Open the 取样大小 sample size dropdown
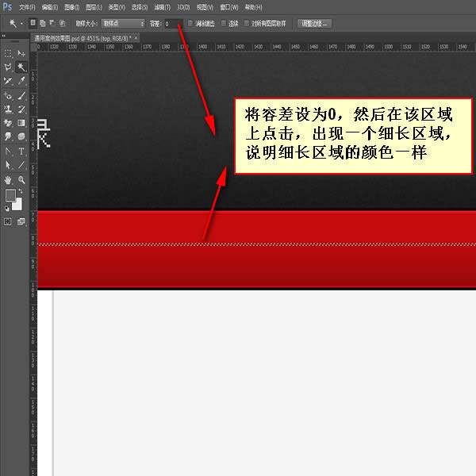This screenshot has height=476, width=476. (x=123, y=23)
